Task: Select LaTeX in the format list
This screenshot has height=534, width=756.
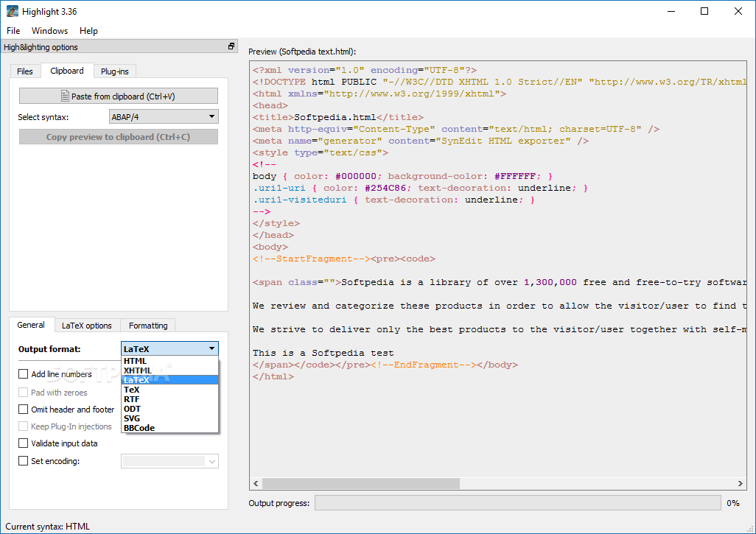Action: tap(169, 380)
